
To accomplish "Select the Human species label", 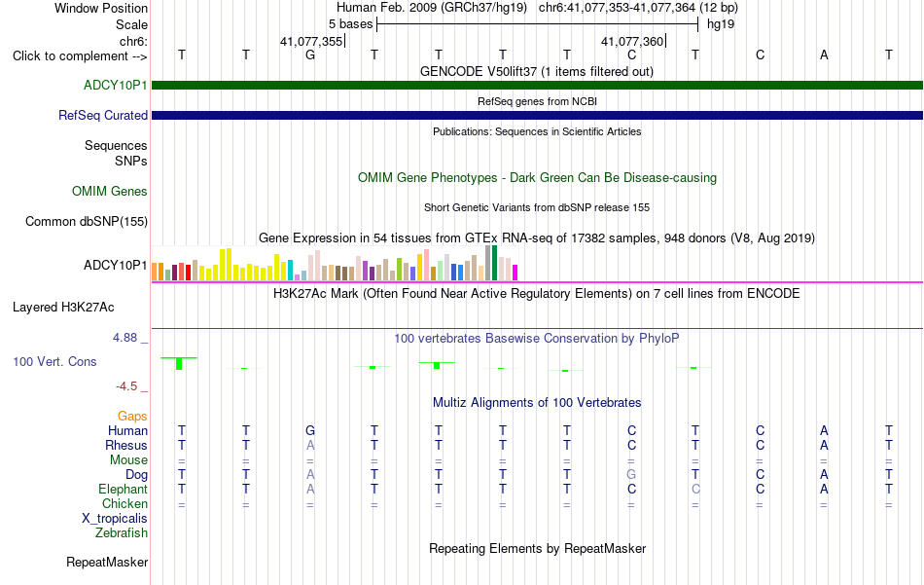I will click(127, 430).
